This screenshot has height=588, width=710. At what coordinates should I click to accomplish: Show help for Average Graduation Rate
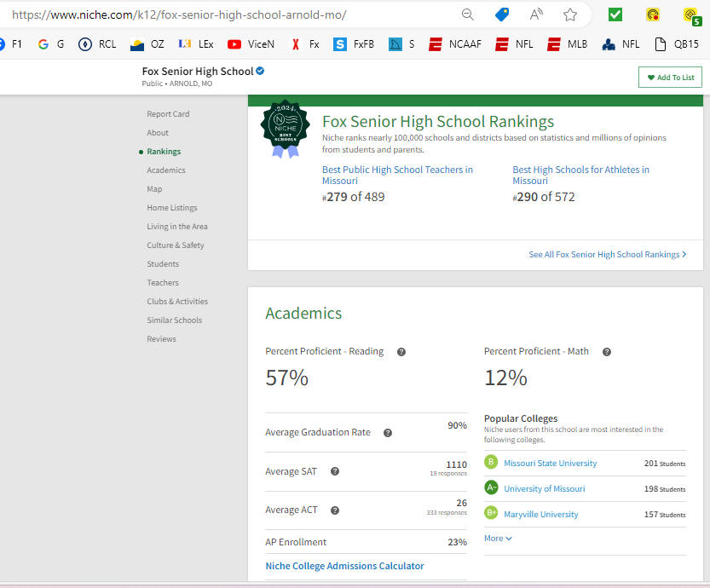pos(388,433)
